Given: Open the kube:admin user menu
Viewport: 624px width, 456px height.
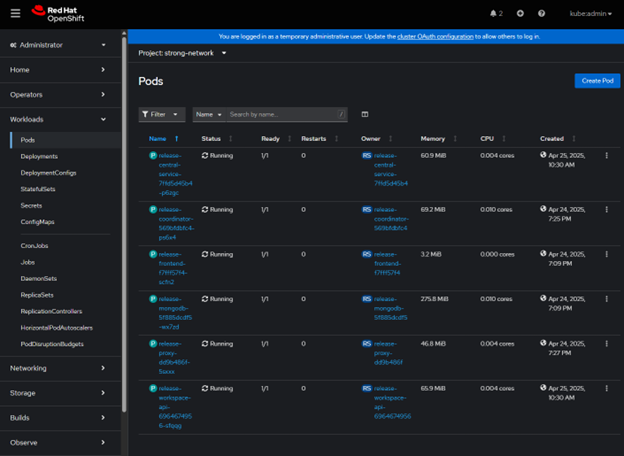Looking at the screenshot, I should coord(591,14).
